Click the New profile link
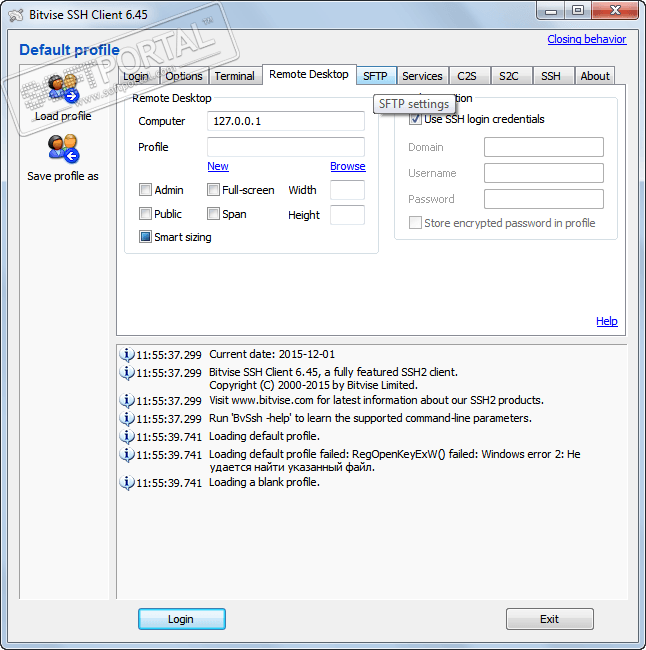Image resolution: width=646 pixels, height=650 pixels. coord(218,166)
